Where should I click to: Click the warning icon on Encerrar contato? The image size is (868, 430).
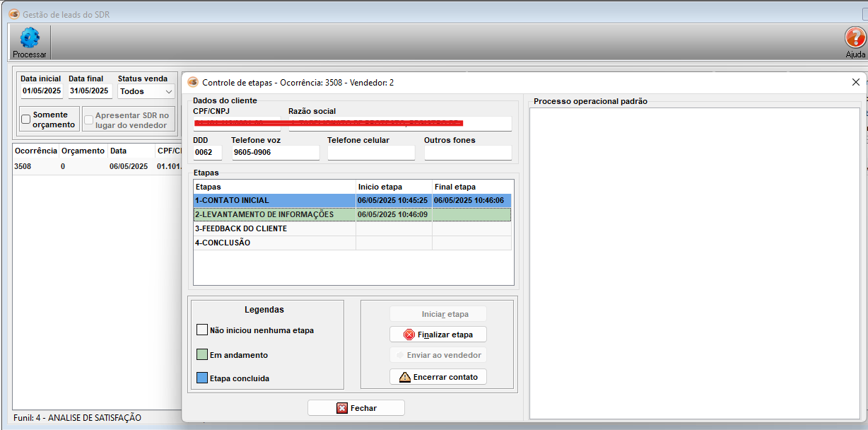(404, 377)
